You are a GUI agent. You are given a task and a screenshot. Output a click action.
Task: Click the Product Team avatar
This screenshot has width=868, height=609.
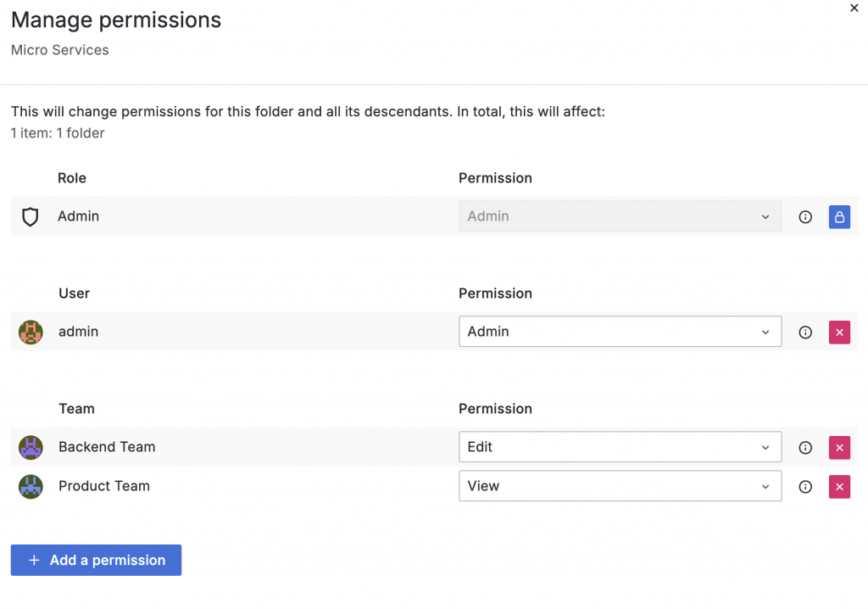point(31,487)
